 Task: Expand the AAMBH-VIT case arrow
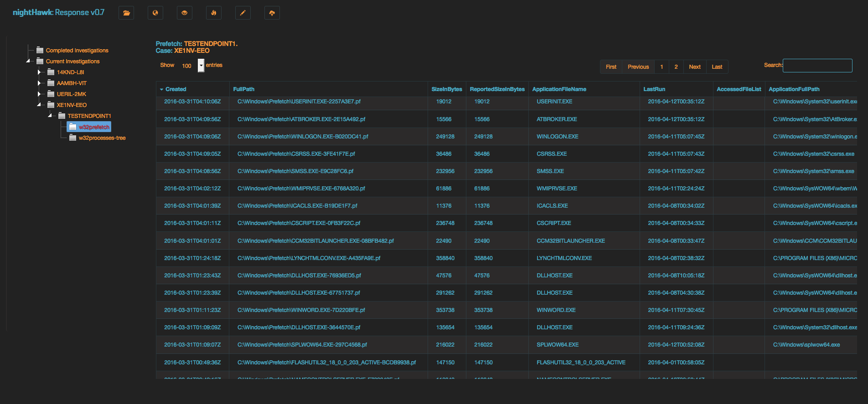(x=39, y=83)
